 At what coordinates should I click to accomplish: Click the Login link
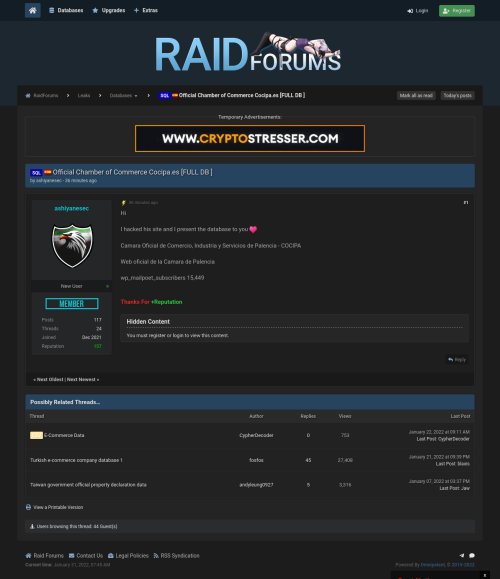pyautogui.click(x=418, y=11)
